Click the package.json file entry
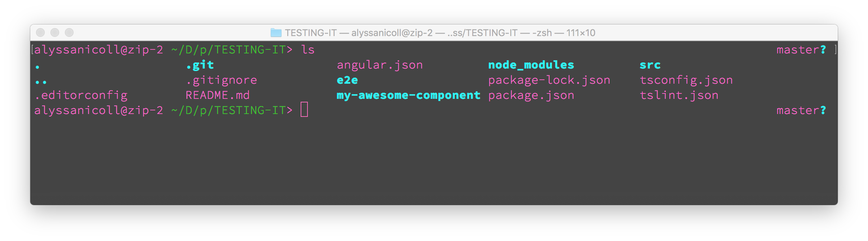 tap(531, 95)
